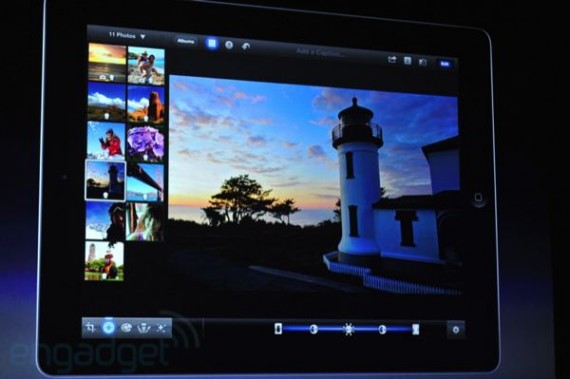Open the info icon in top toolbar

(x=229, y=45)
